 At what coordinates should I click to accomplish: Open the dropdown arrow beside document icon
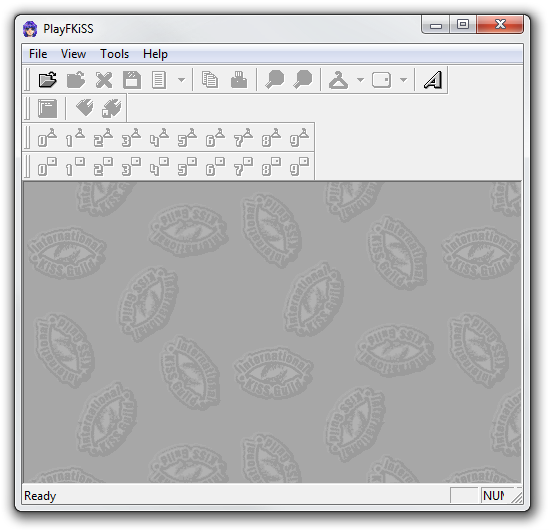coord(181,80)
